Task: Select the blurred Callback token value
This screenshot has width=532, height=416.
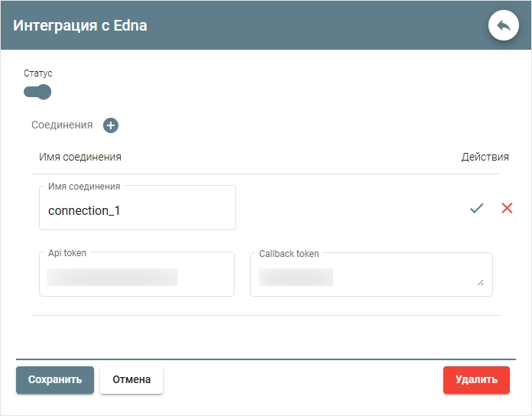Action: 296,277
